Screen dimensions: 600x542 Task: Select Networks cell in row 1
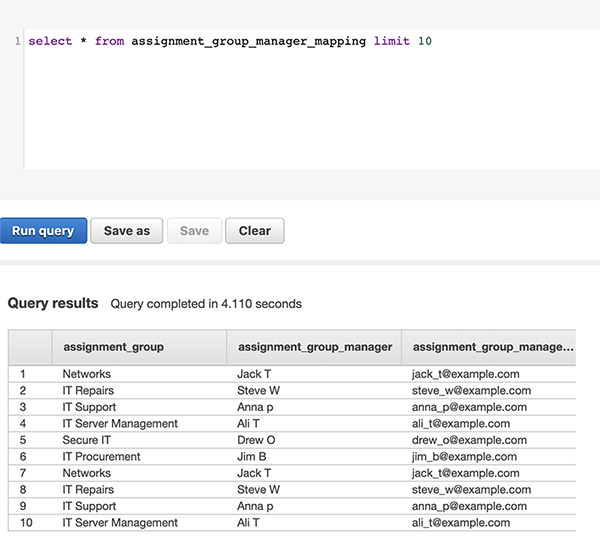(x=87, y=374)
